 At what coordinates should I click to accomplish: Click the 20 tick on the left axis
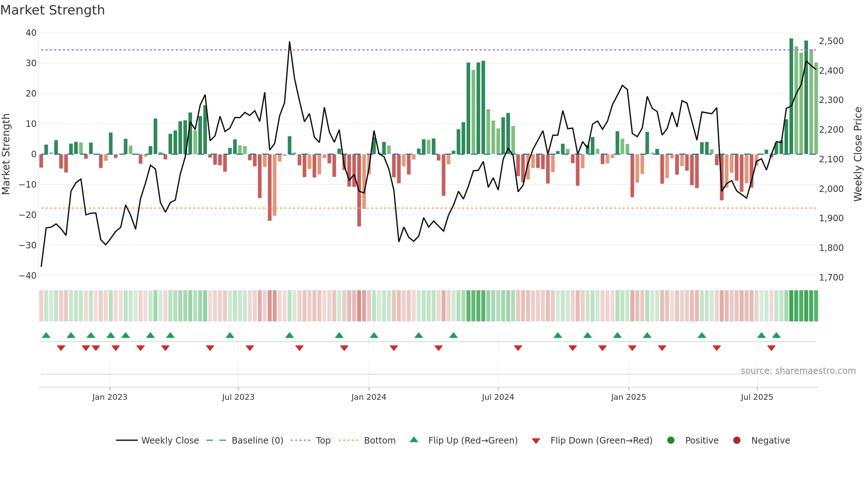tap(31, 94)
